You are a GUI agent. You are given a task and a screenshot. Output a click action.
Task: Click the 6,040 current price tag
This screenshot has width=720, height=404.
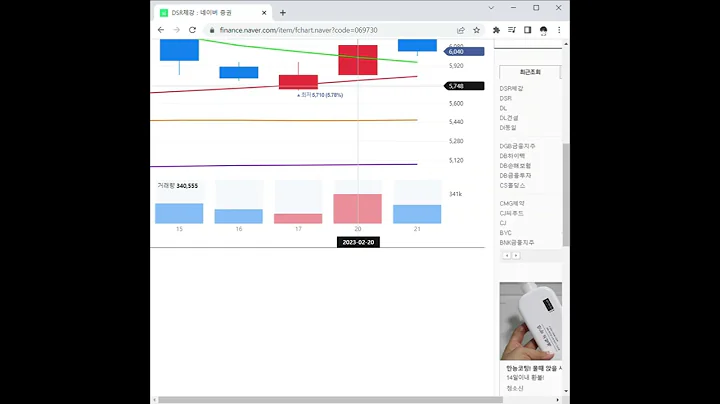[x=464, y=51]
